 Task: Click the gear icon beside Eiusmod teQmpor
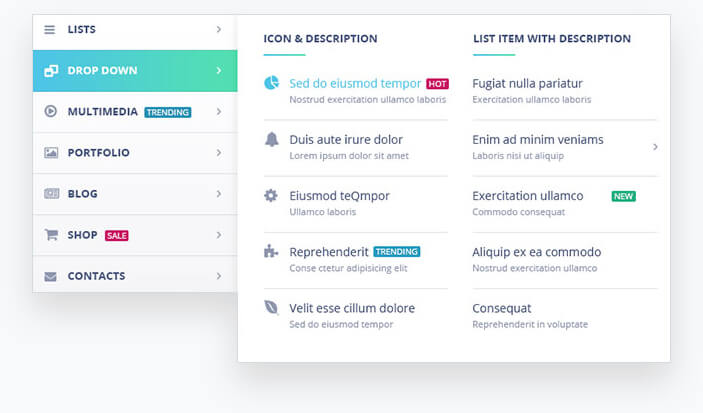[271, 195]
